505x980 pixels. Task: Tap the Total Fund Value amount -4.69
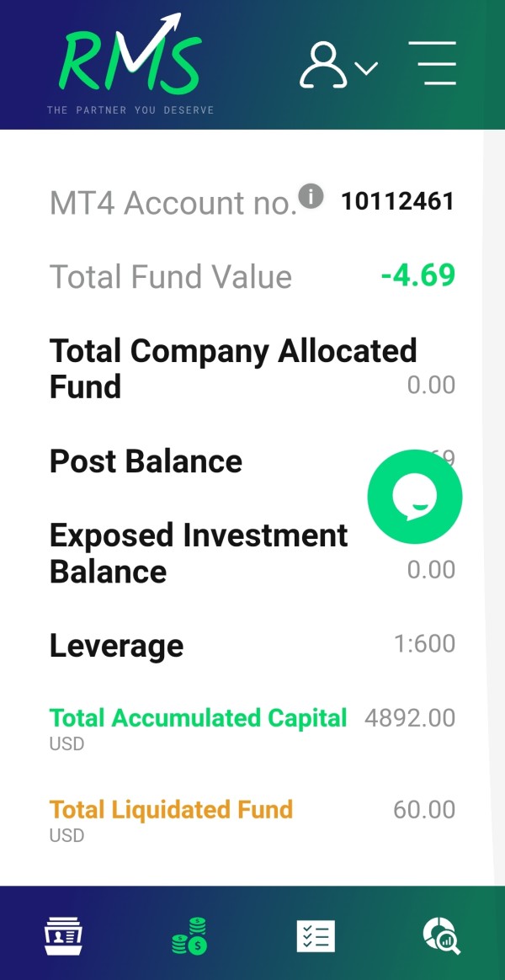tap(417, 275)
